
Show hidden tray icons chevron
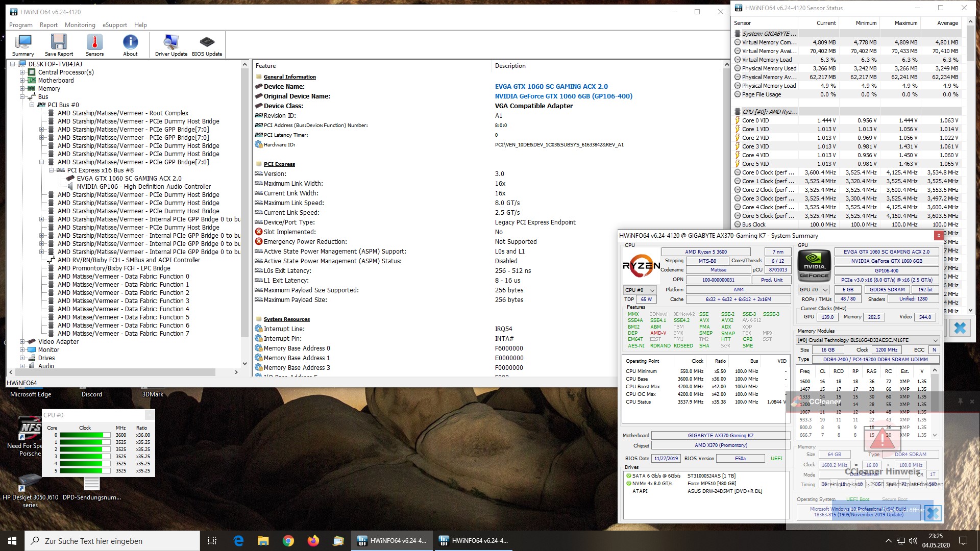pyautogui.click(x=888, y=541)
